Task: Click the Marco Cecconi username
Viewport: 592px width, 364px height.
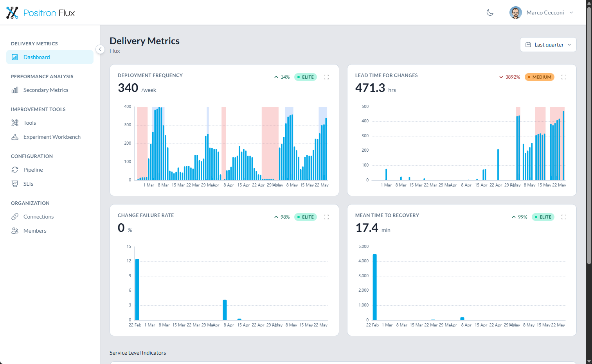Action: click(x=545, y=13)
